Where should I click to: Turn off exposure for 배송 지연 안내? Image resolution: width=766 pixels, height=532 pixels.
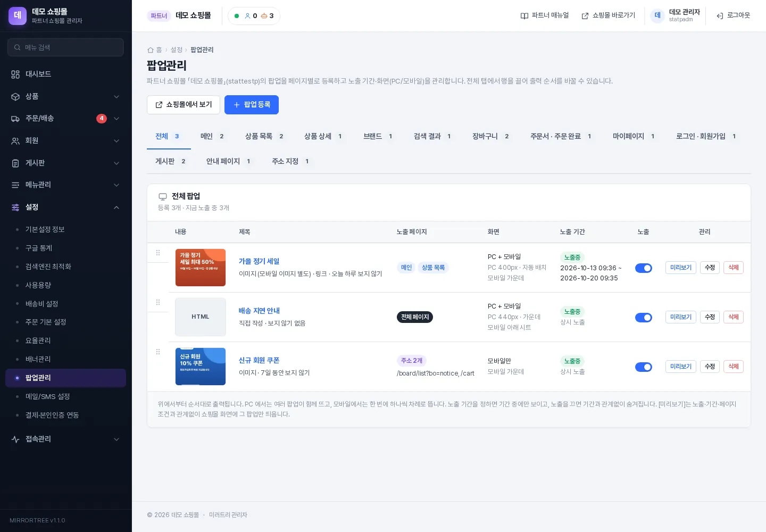[644, 318]
